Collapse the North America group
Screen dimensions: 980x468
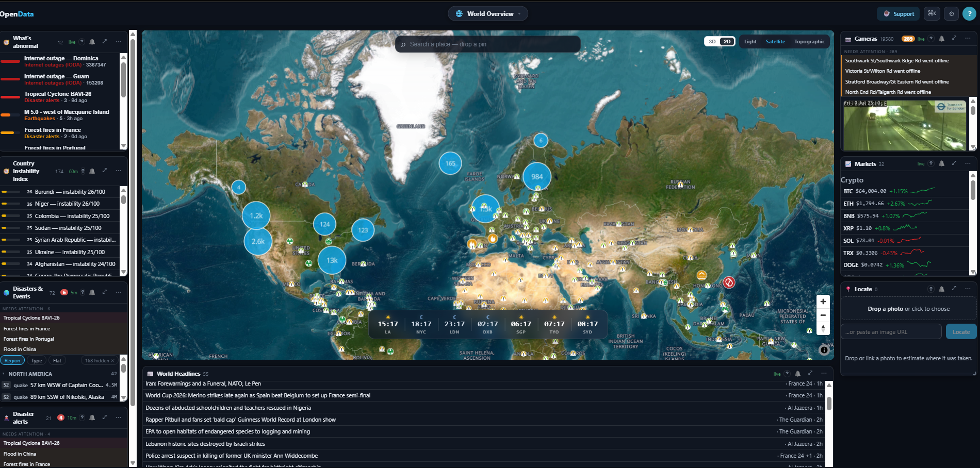pyautogui.click(x=60, y=374)
